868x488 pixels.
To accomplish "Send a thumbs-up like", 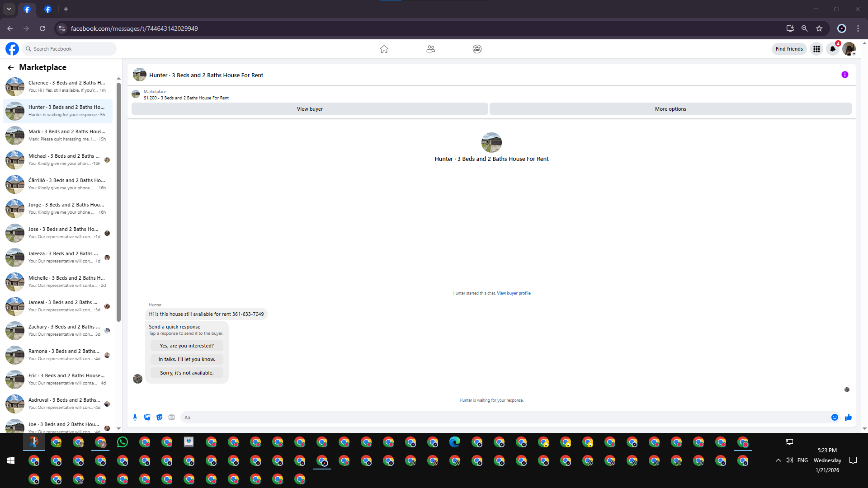I will click(848, 418).
